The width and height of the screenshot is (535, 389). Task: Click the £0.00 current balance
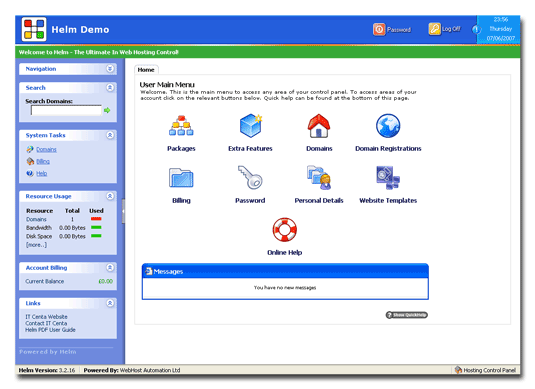point(106,281)
